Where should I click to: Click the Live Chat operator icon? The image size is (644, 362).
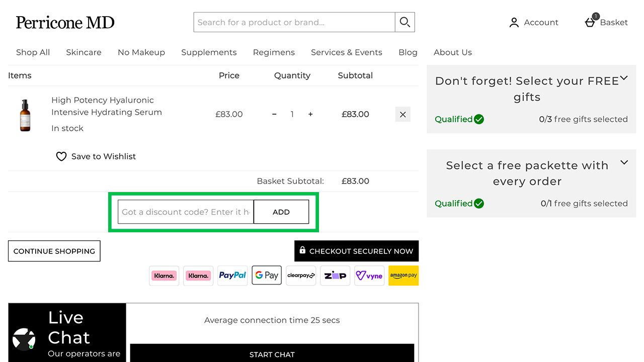click(x=24, y=339)
